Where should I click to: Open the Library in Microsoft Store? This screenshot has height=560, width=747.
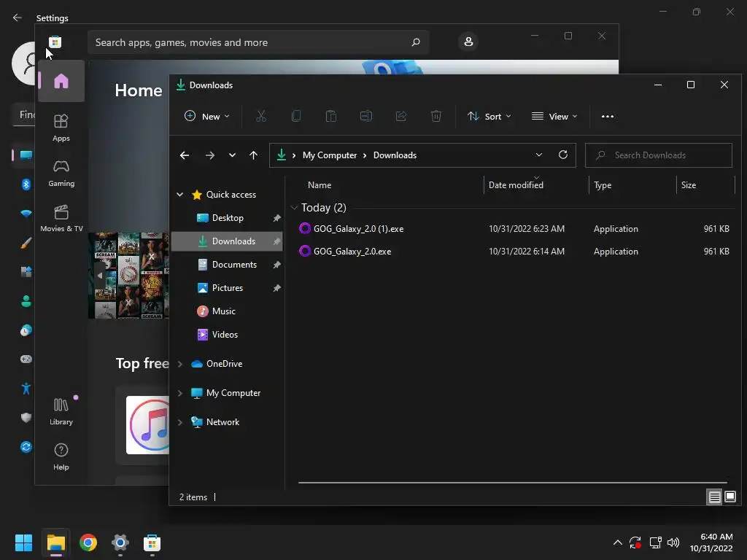61,411
